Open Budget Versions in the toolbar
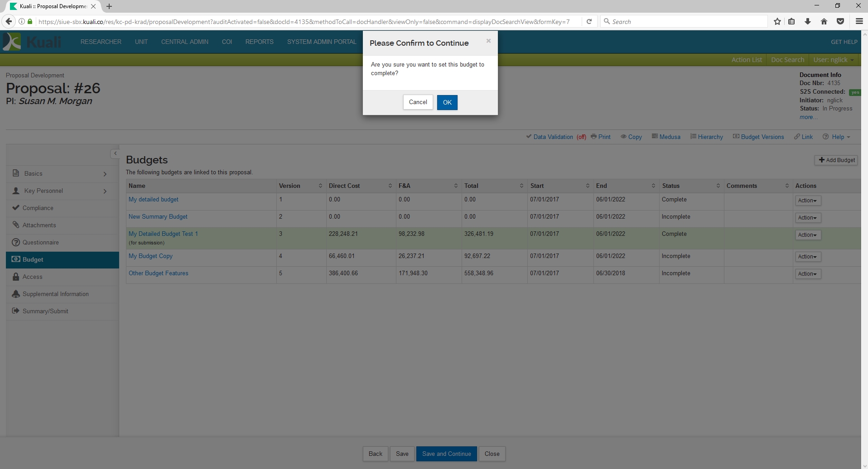 [758, 137]
